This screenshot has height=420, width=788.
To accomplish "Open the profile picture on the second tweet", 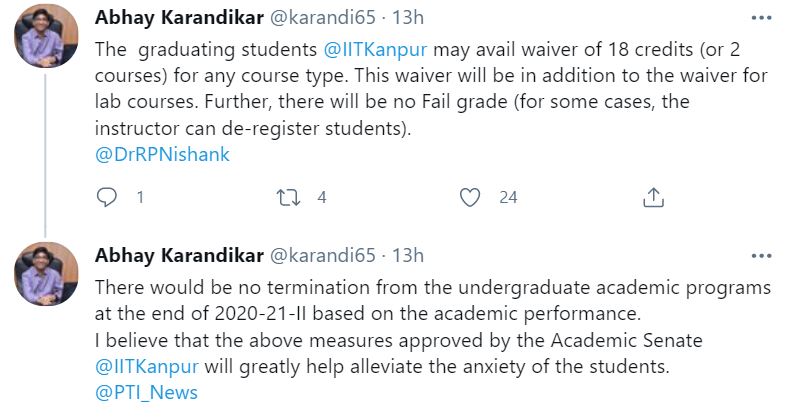I will 46,273.
